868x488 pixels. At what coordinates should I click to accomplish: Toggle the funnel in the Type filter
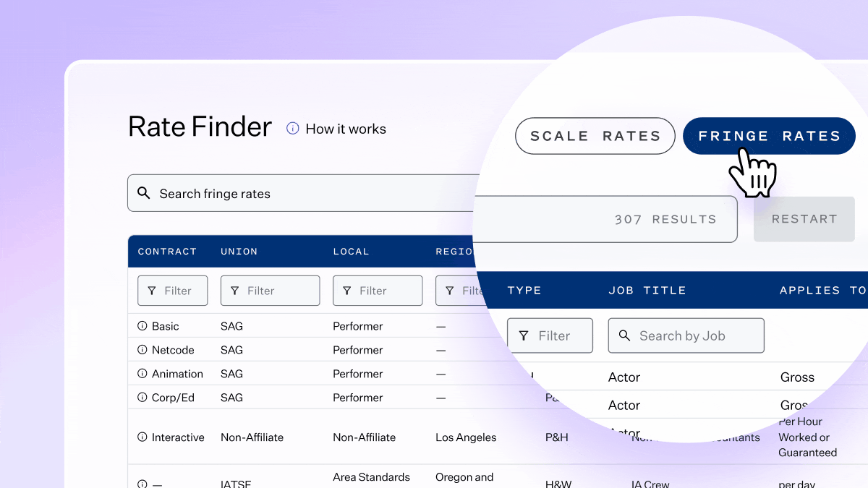[x=525, y=335]
